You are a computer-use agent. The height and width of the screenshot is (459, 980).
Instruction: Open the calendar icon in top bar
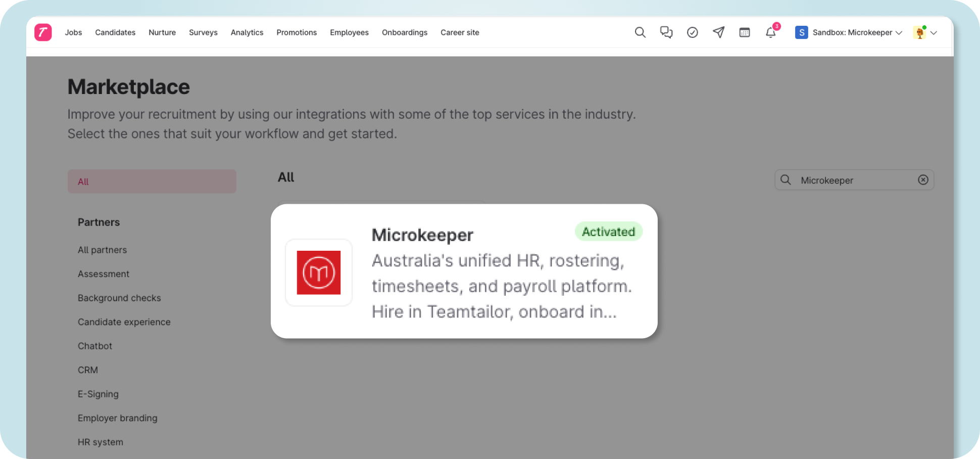tap(745, 32)
